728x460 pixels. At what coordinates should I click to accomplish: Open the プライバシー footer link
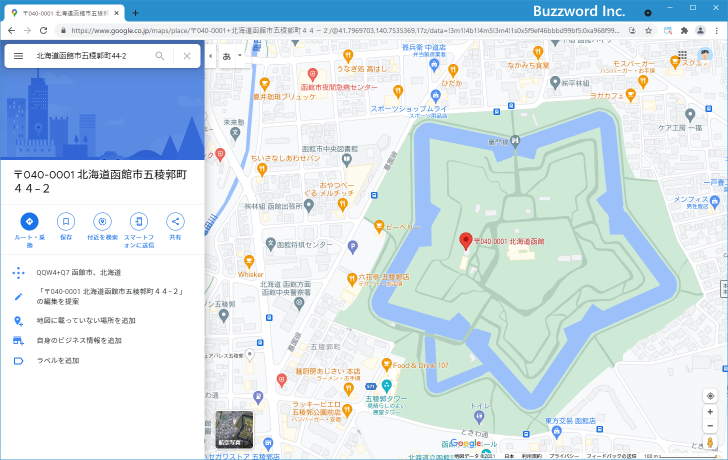point(562,456)
